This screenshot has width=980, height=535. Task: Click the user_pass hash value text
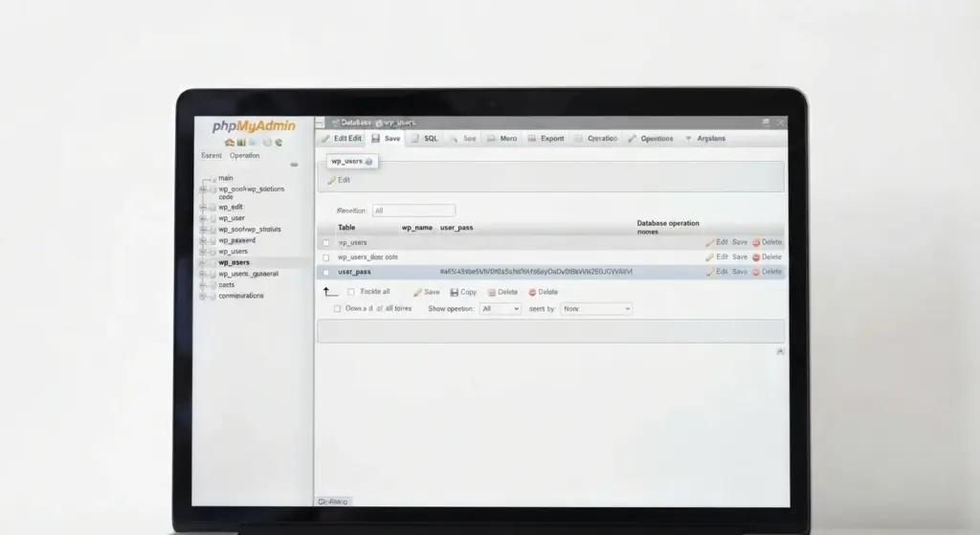(x=536, y=272)
